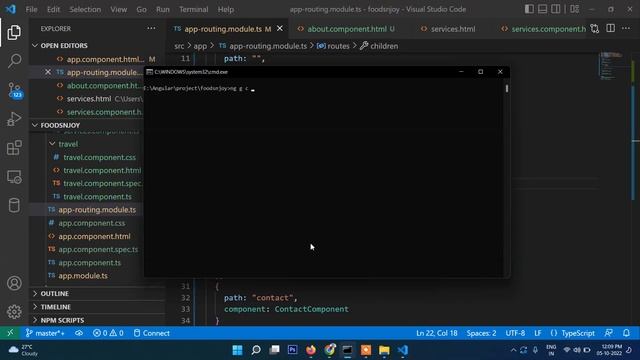The width and height of the screenshot is (640, 360).
Task: Click synchronize changes cloud icon in status bar
Action: pyautogui.click(x=79, y=333)
